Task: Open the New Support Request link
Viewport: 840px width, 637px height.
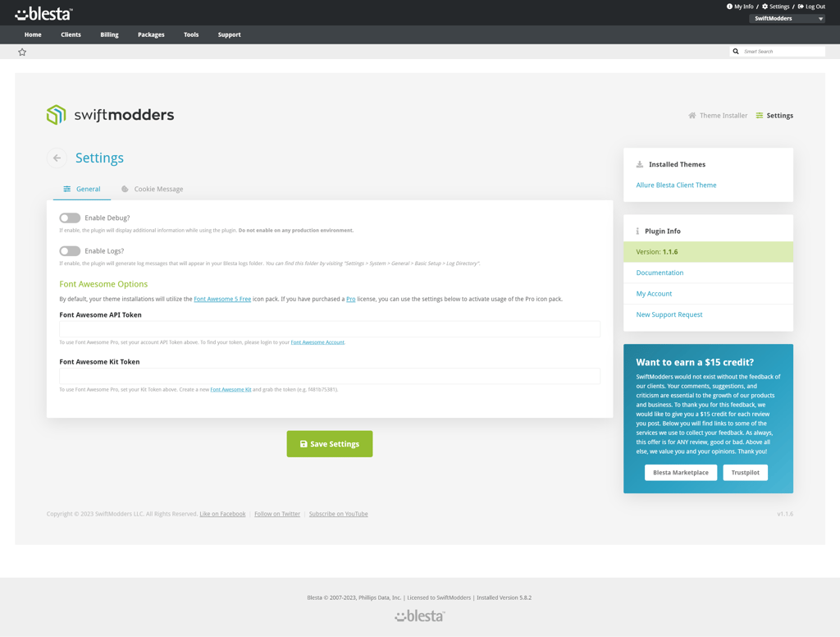Action: pos(669,314)
